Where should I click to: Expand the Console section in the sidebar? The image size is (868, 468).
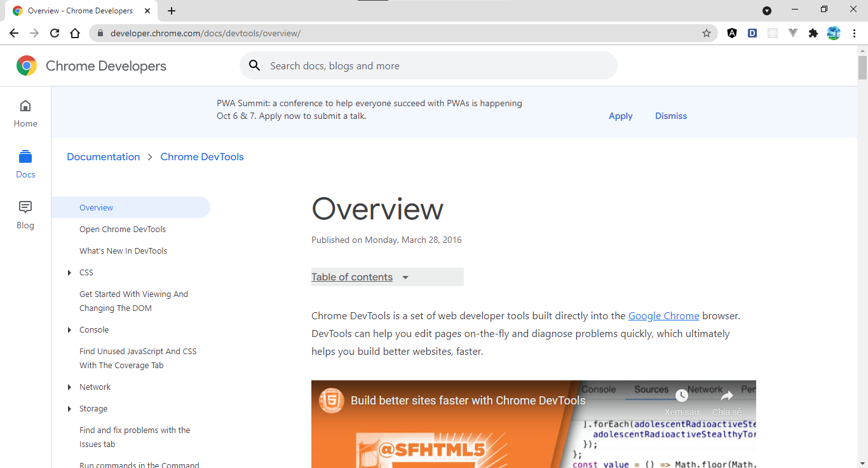click(x=69, y=330)
